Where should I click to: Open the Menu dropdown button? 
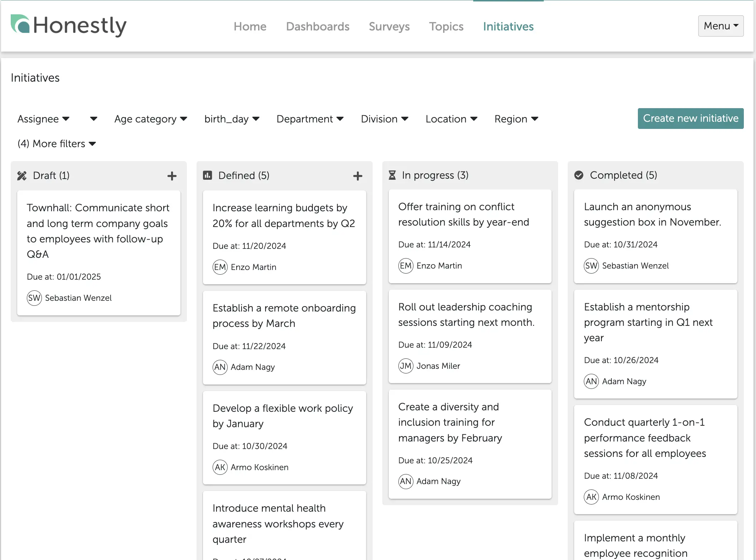(x=721, y=26)
